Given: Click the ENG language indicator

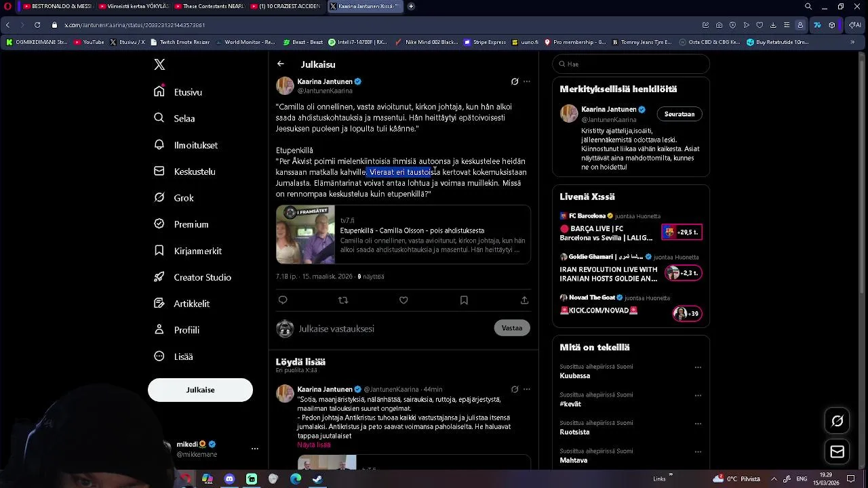Looking at the screenshot, I should (x=801, y=479).
